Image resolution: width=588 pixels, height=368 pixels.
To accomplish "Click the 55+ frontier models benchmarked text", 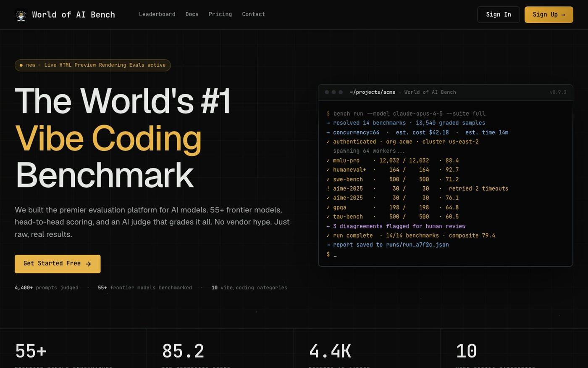I will tap(145, 288).
